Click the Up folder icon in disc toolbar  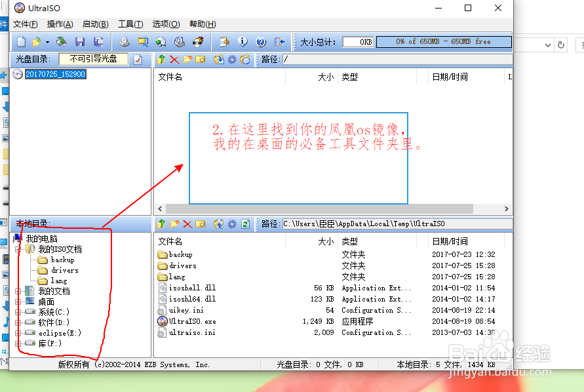pos(161,59)
